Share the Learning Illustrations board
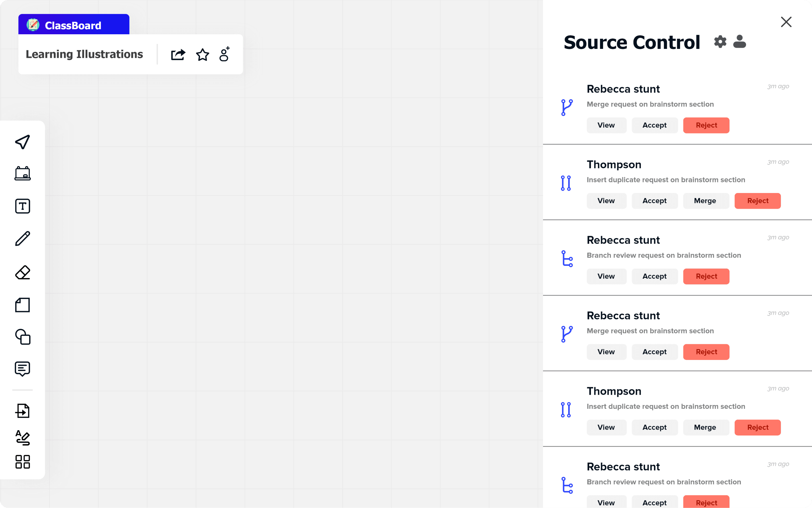The width and height of the screenshot is (812, 508). [178, 55]
